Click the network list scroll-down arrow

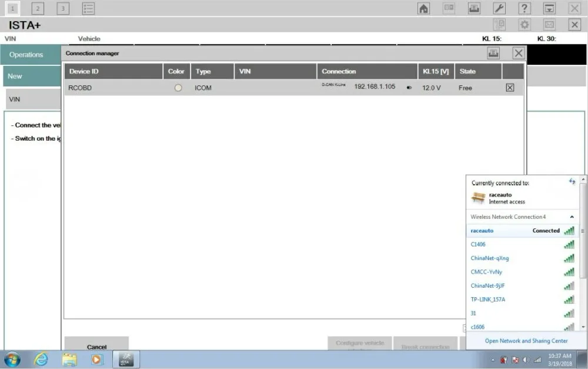point(583,327)
